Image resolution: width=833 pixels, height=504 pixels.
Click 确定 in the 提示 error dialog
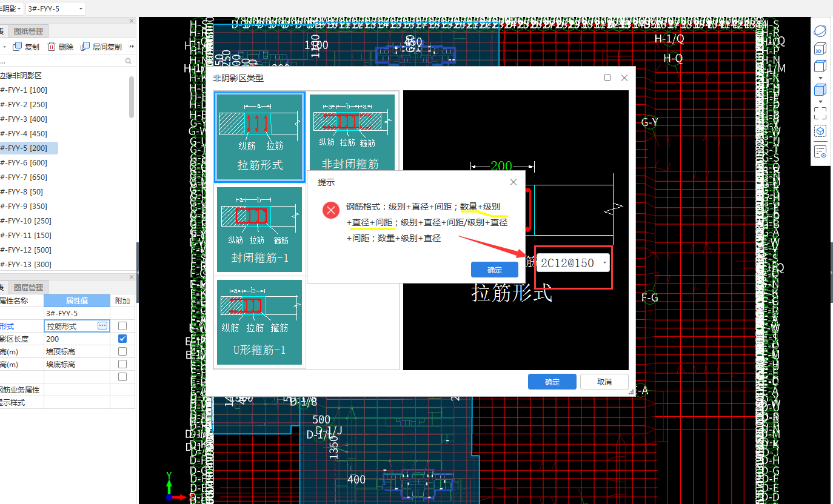495,270
